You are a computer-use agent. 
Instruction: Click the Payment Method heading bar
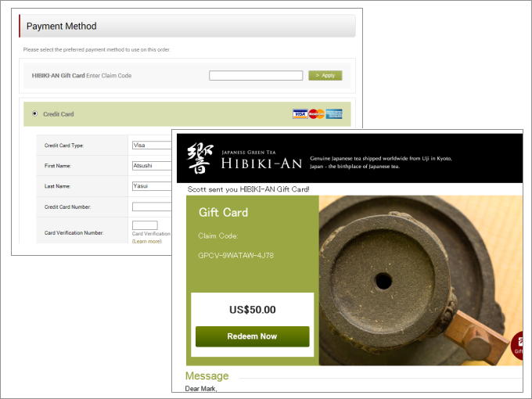pyautogui.click(x=187, y=26)
